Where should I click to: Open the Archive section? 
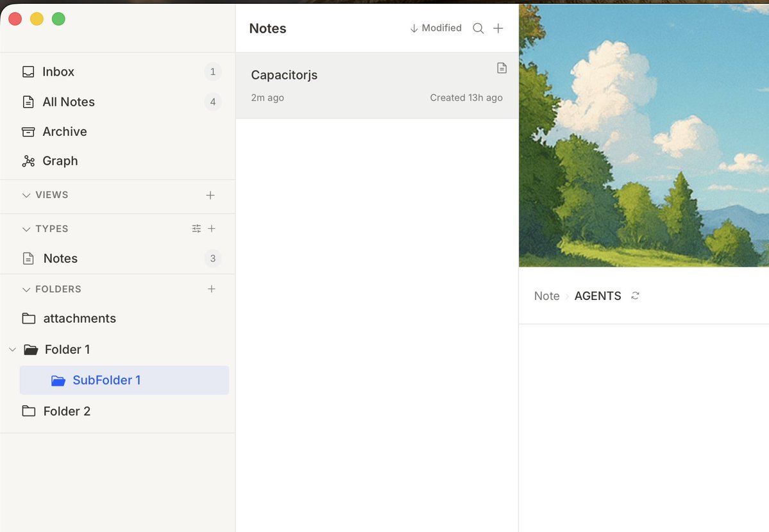pos(118,131)
